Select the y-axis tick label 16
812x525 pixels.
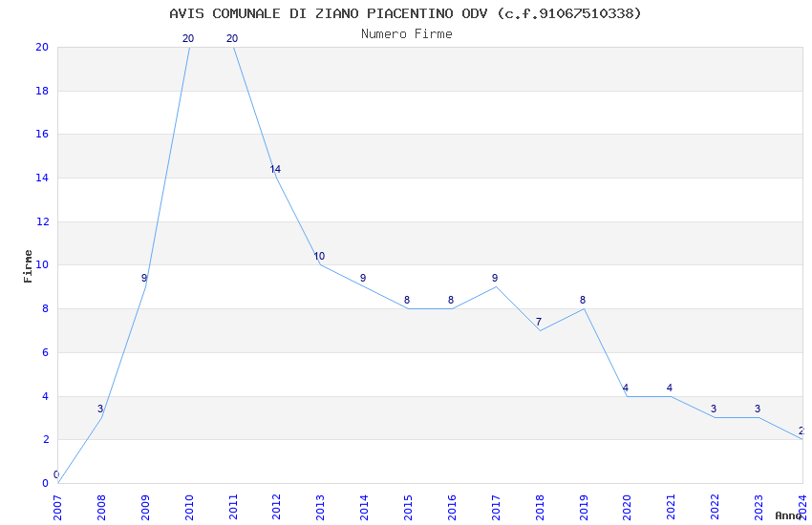pyautogui.click(x=42, y=134)
